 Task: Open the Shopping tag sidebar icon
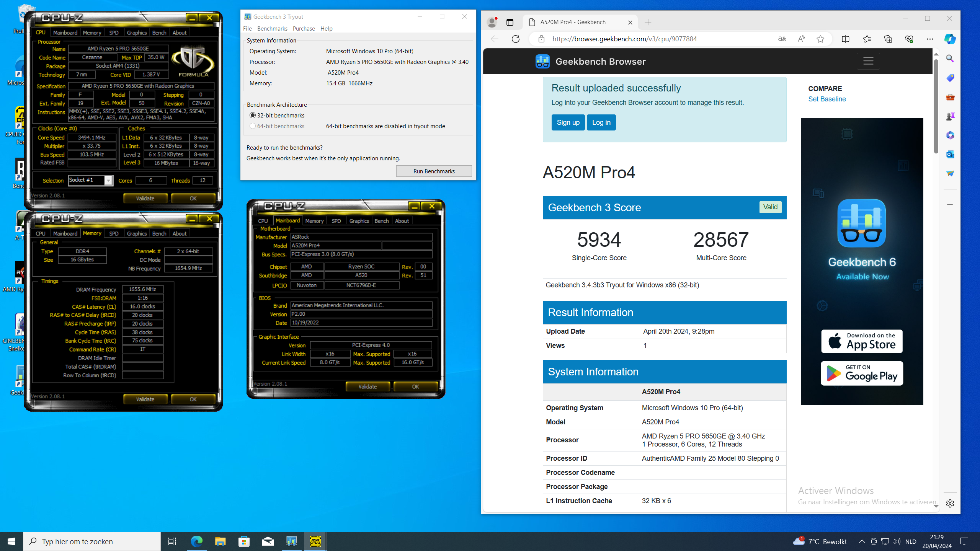[x=950, y=78]
